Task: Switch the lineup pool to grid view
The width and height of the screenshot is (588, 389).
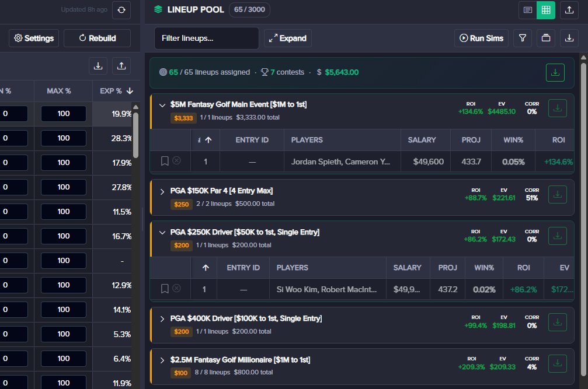Action: 546,10
